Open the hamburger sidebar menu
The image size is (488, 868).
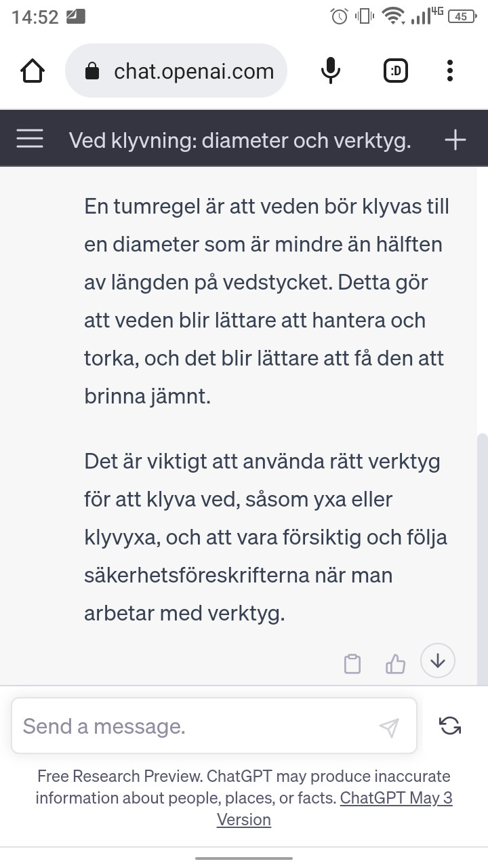30,140
